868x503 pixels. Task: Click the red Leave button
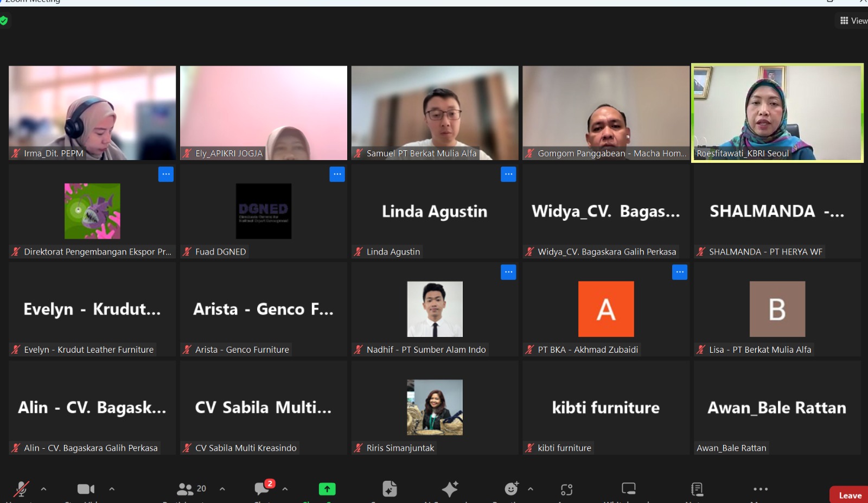(x=849, y=495)
